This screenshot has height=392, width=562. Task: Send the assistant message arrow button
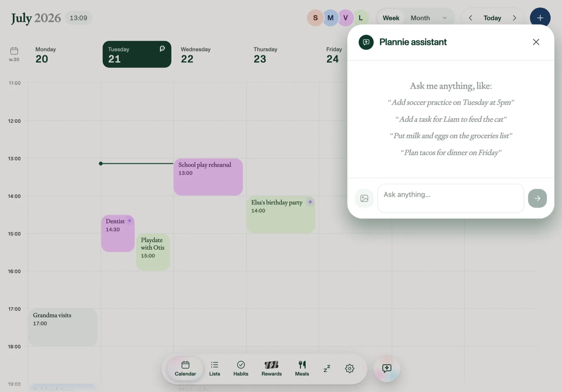coord(537,198)
